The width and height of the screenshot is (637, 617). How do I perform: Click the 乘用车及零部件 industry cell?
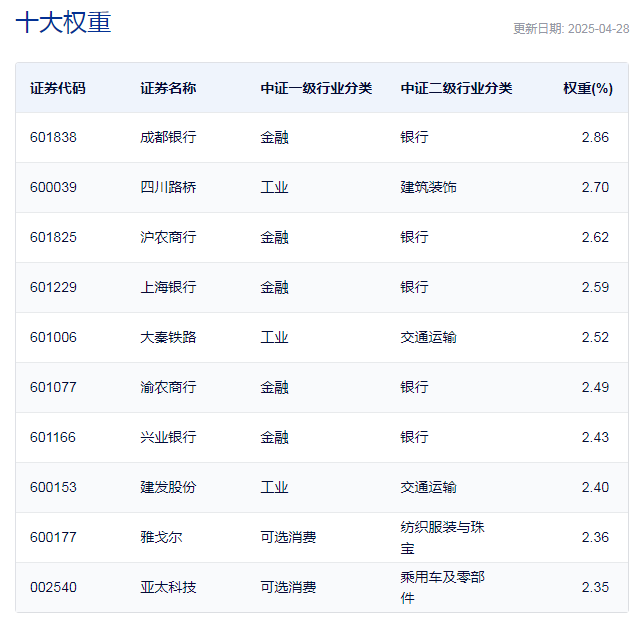coord(442,587)
